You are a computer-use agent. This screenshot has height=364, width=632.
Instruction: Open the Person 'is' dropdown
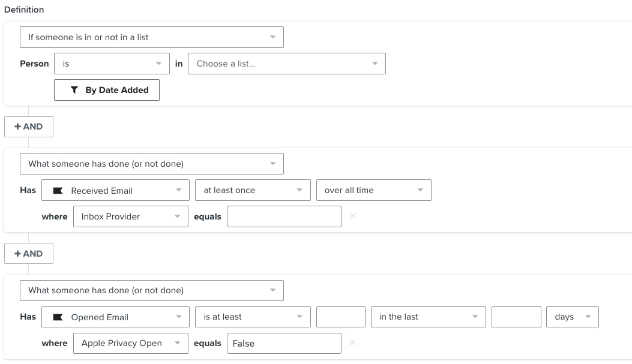tap(112, 63)
